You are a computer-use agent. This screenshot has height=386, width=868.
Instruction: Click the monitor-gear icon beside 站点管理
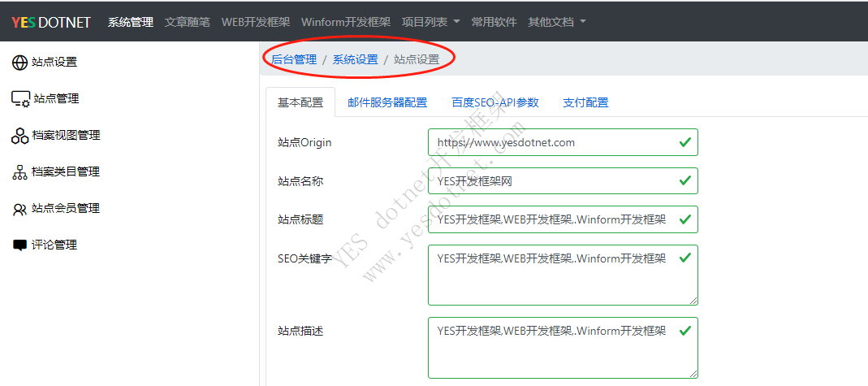click(x=20, y=99)
